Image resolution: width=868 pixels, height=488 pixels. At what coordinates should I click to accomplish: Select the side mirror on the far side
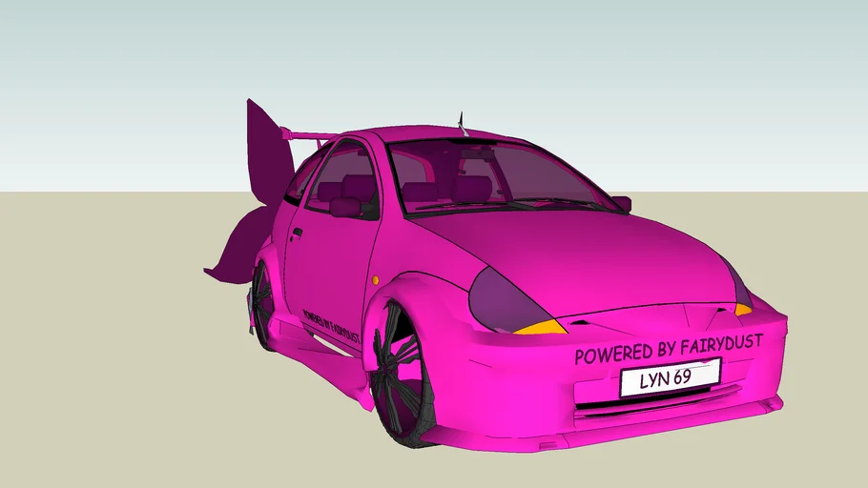click(x=621, y=203)
